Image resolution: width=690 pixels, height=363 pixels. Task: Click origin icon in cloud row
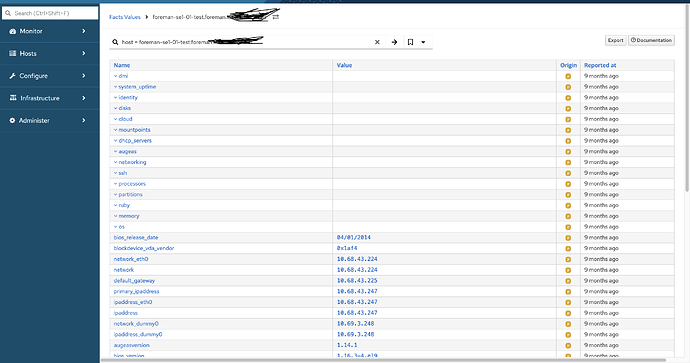click(568, 119)
